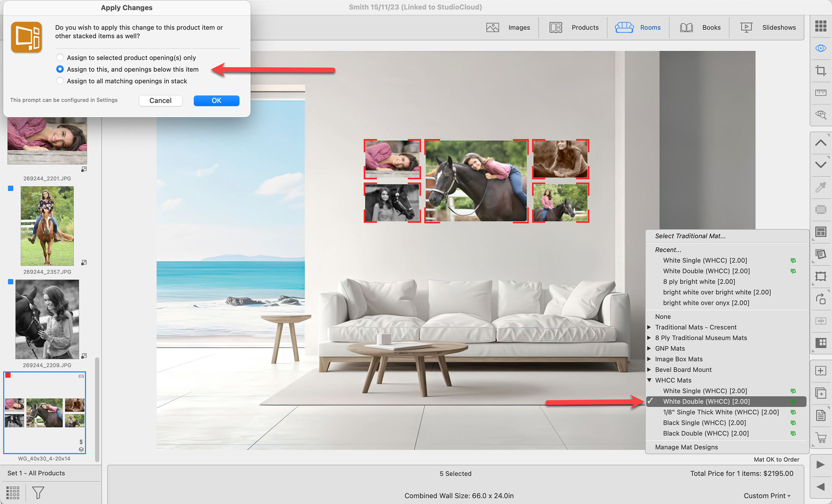
Task: Click the notes document icon
Action: 820,415
